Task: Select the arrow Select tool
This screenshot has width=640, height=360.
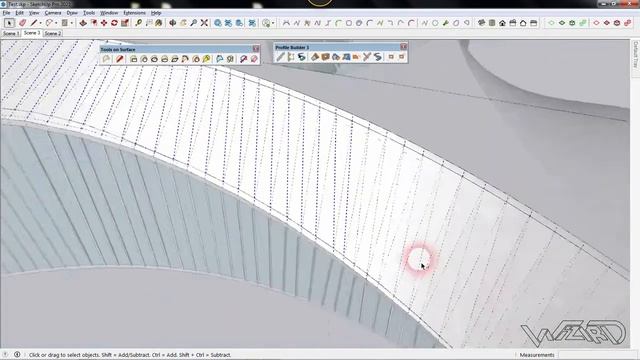Action: [9, 23]
